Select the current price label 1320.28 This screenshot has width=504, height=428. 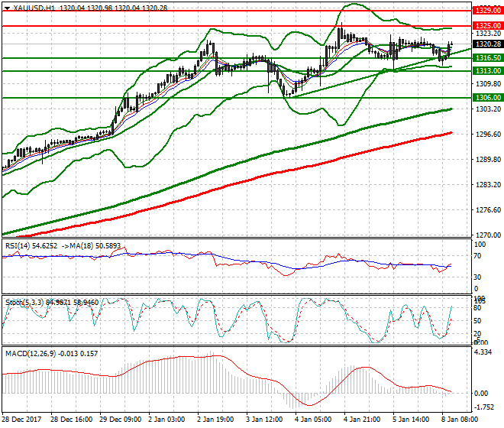488,44
